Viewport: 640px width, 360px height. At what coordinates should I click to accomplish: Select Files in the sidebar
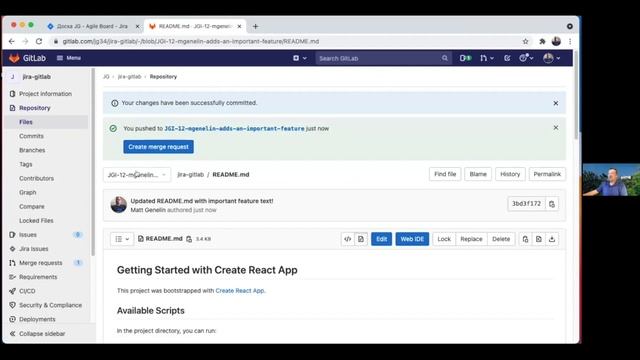tap(26, 122)
